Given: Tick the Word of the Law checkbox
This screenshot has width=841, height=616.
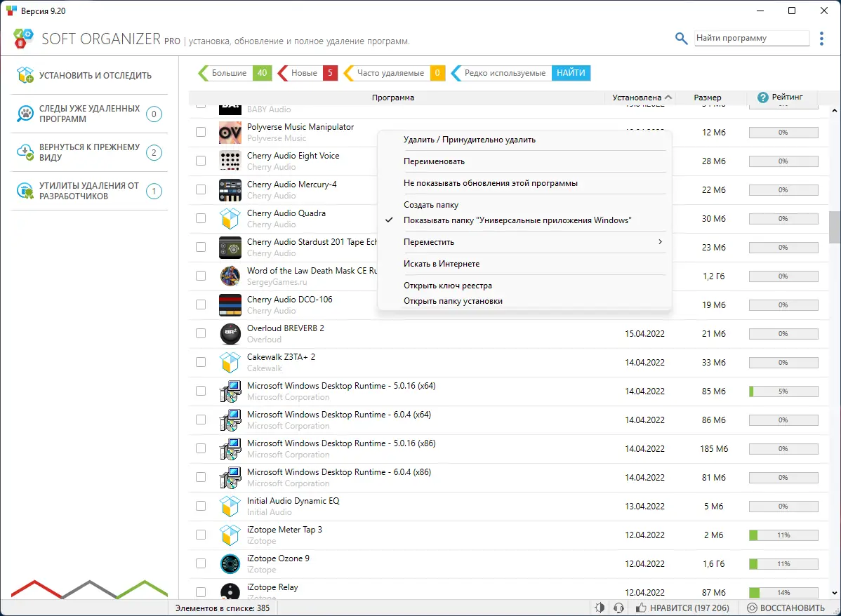Looking at the screenshot, I should tap(201, 276).
